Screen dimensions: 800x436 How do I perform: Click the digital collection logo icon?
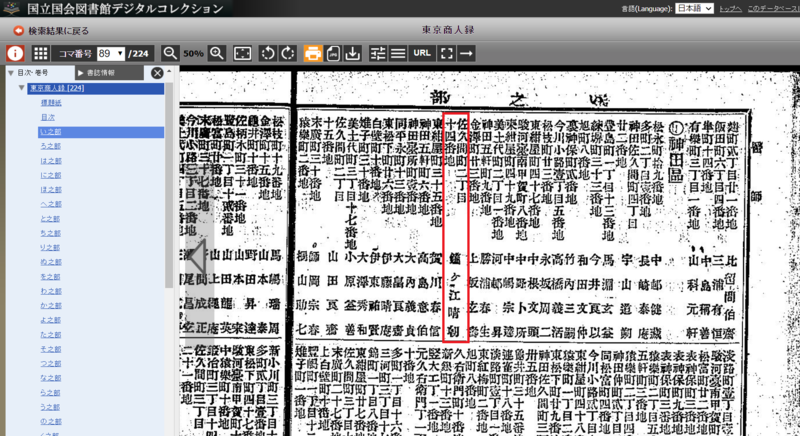[11, 8]
